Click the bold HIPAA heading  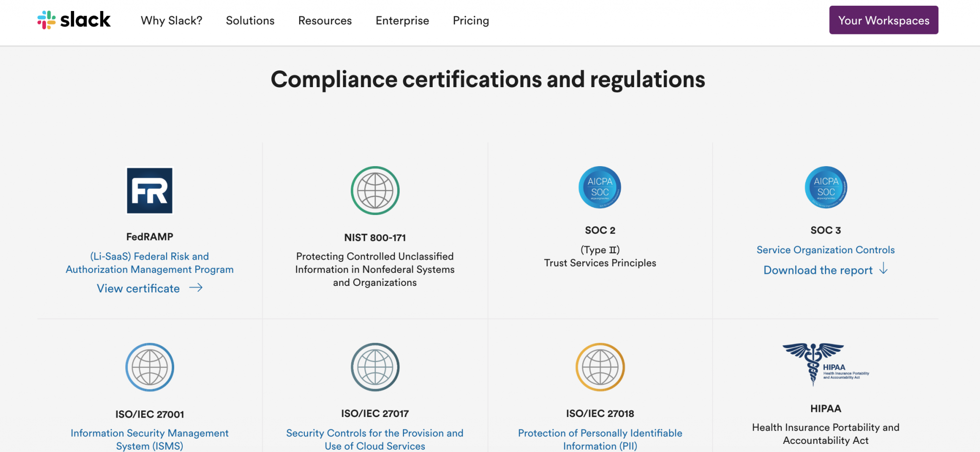[826, 408]
